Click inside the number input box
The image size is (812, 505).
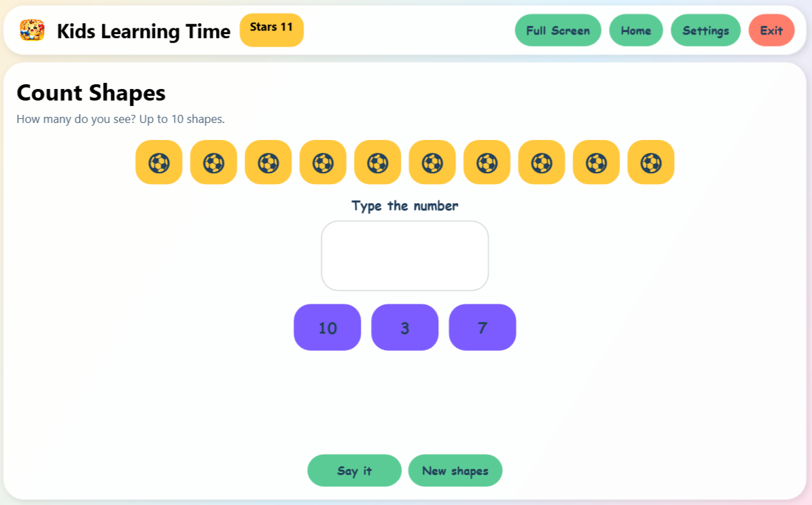(x=405, y=255)
